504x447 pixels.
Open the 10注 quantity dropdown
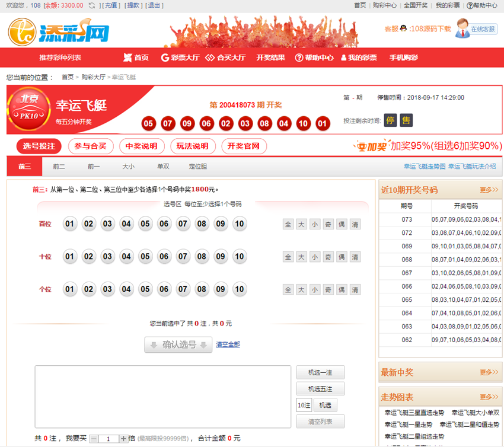point(304,406)
